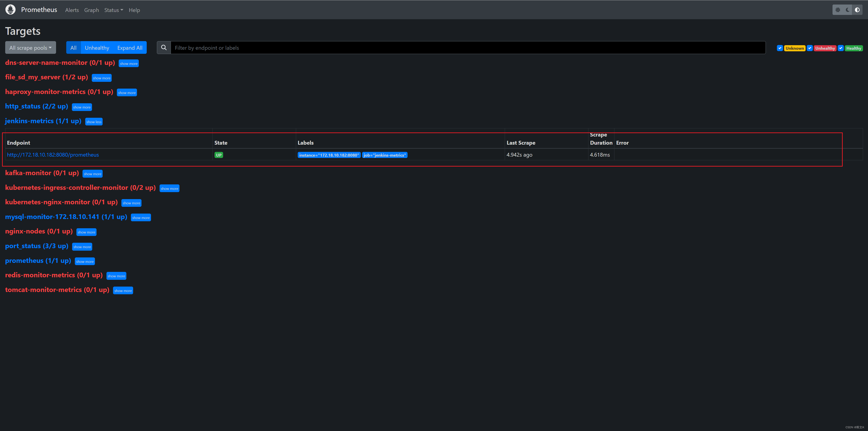The image size is (868, 431).
Task: Expand mysql-monitor-172.18.10.141 with show more
Action: [x=141, y=218]
